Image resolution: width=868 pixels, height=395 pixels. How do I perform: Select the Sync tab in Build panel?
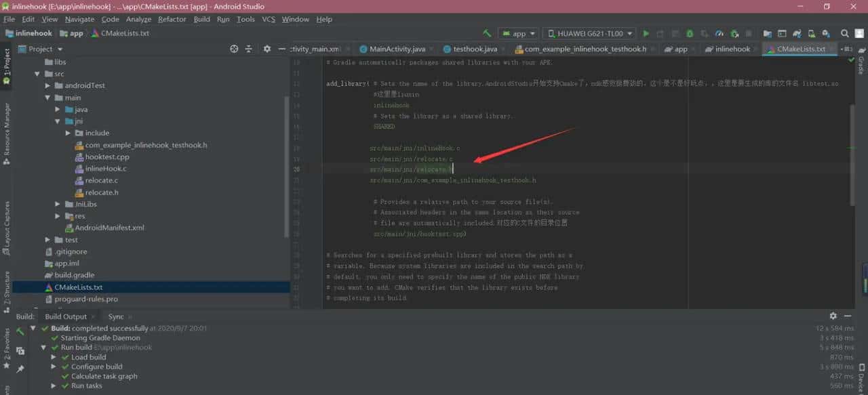click(x=116, y=316)
